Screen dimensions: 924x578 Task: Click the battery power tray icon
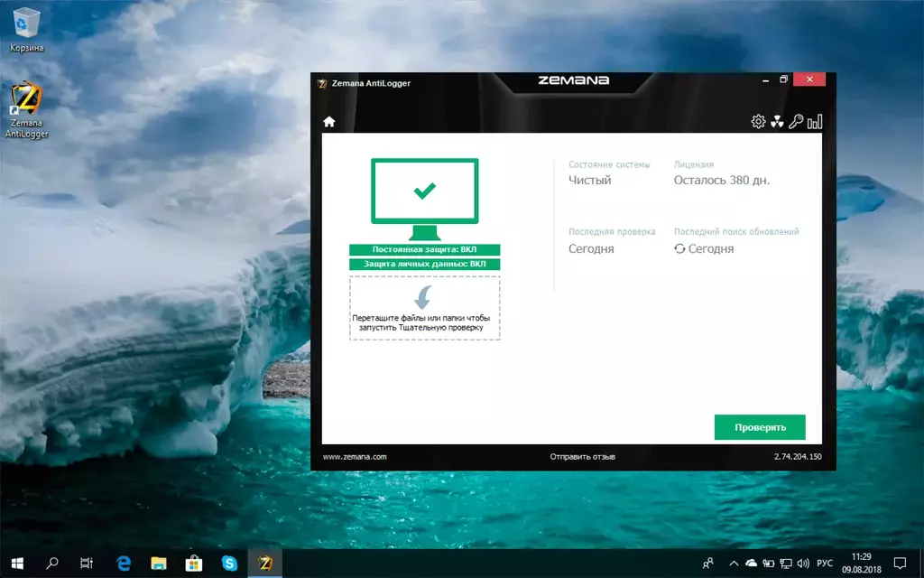(769, 564)
